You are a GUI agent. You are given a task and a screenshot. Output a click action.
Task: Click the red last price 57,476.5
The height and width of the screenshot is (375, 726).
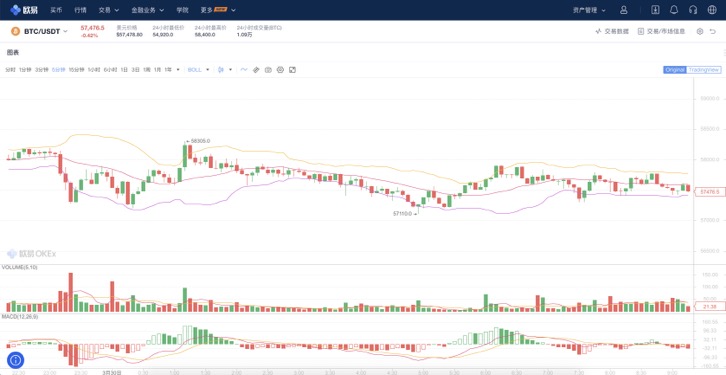[x=92, y=28]
